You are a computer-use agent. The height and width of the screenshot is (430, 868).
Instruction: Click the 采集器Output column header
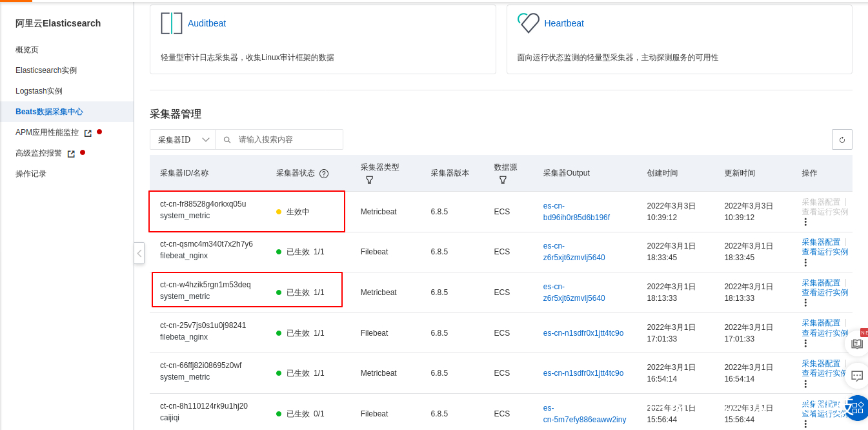tap(566, 173)
